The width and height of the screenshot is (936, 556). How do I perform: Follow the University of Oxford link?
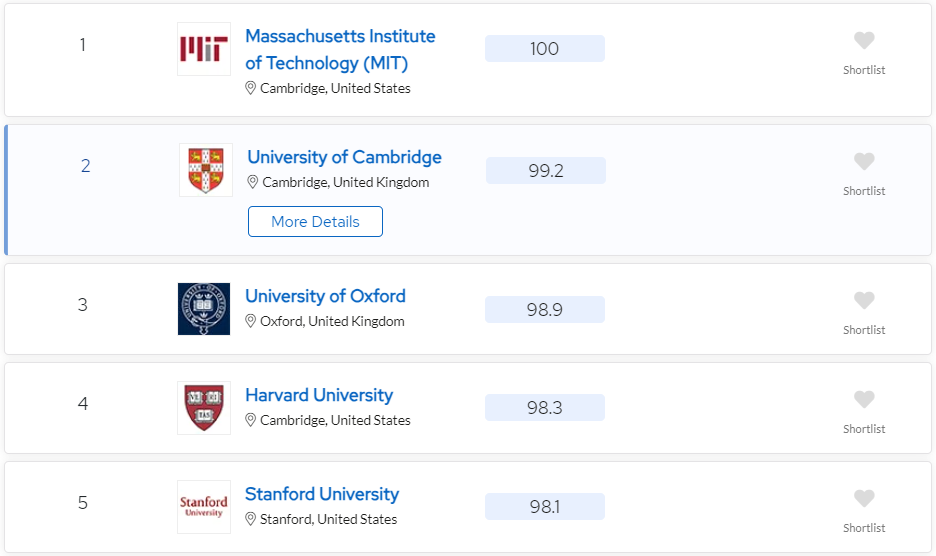325,296
